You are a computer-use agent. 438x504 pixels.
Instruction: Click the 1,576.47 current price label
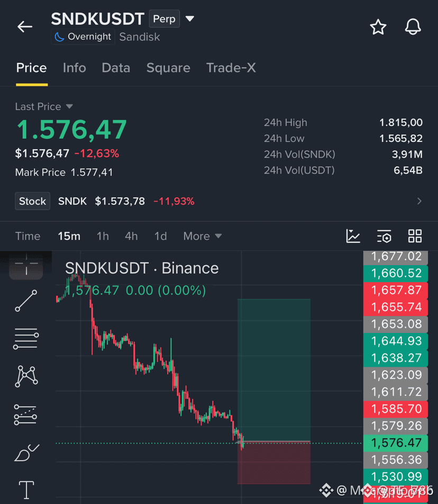tap(396, 443)
